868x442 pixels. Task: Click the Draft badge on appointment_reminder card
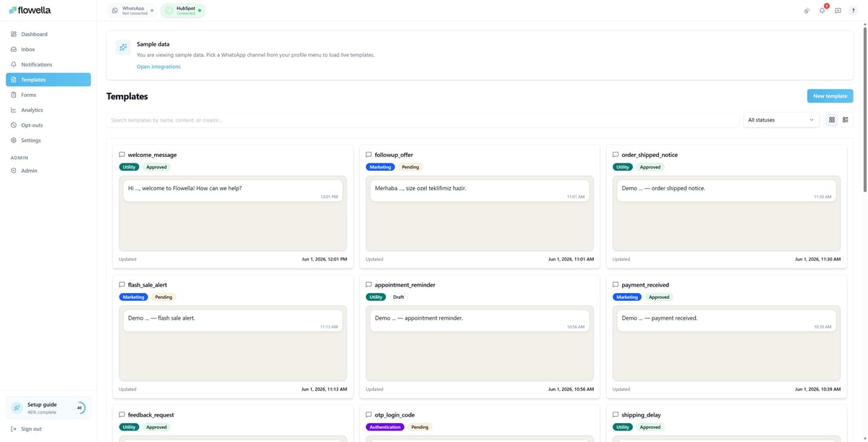[x=399, y=297]
